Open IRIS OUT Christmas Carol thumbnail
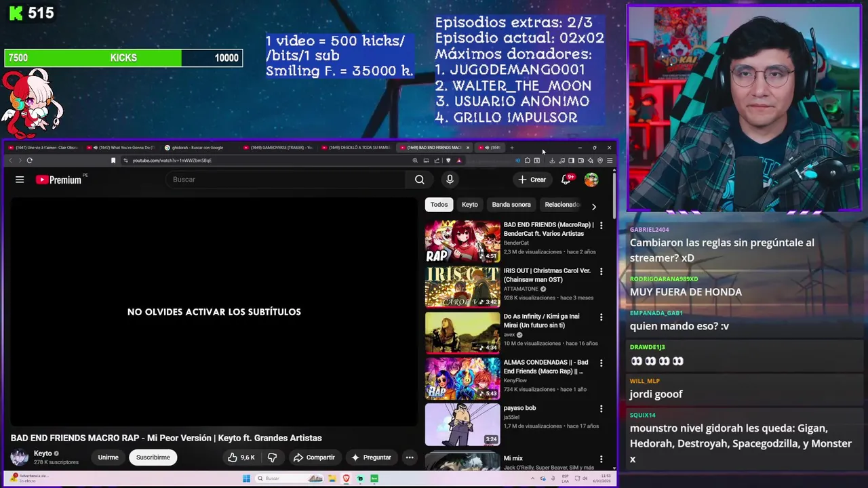Viewport: 868px width, 488px height. [x=462, y=287]
